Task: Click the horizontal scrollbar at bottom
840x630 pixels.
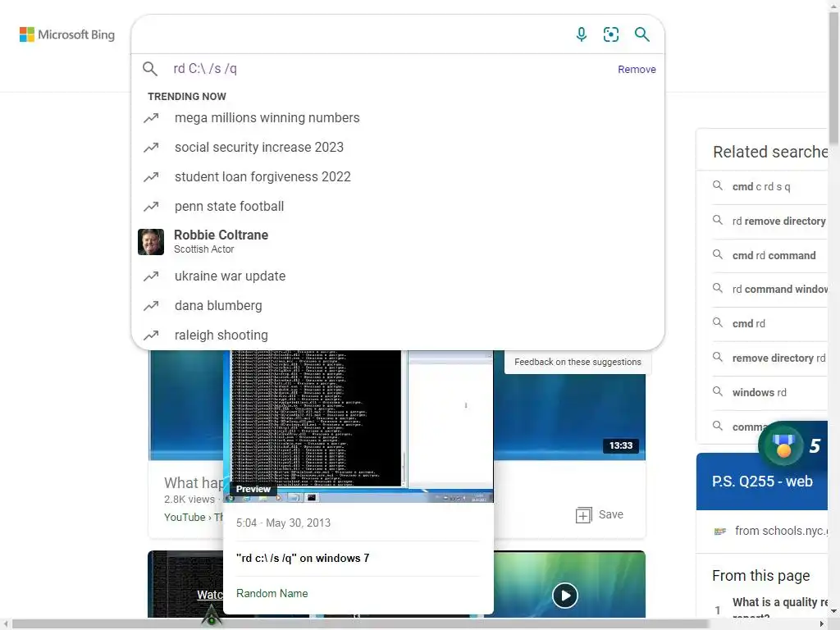Action: (360, 624)
